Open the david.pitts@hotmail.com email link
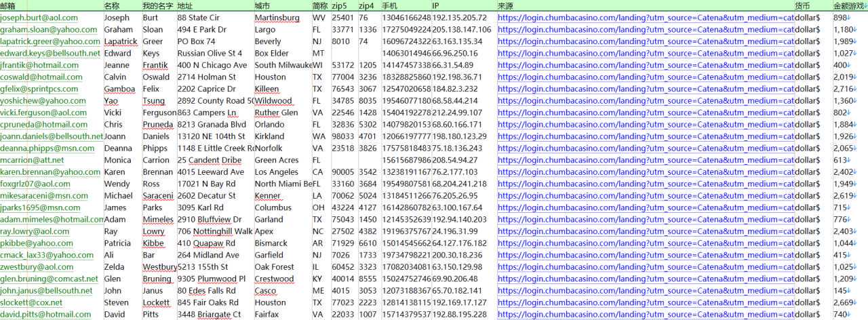 point(45,315)
